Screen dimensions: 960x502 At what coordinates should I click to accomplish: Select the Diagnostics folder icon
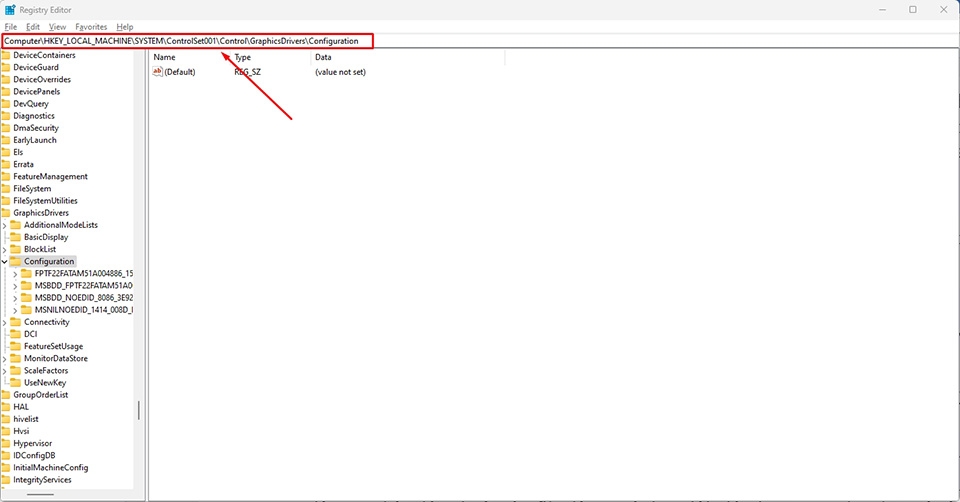pos(6,116)
